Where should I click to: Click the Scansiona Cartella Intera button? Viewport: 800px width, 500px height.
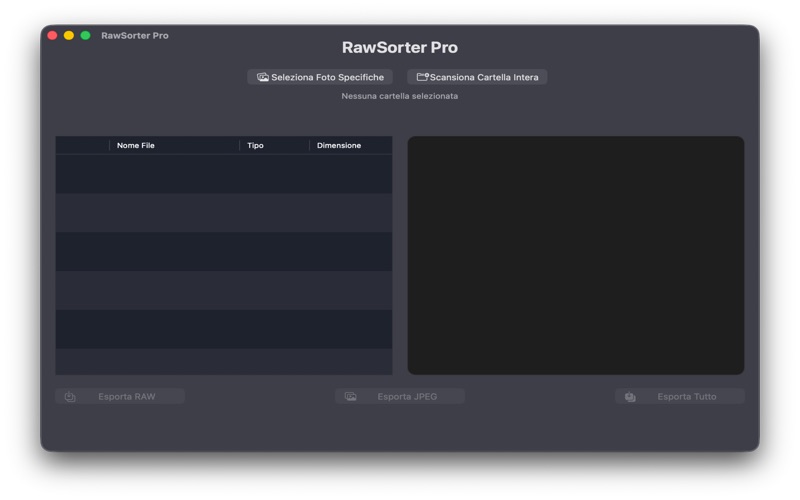click(x=477, y=77)
